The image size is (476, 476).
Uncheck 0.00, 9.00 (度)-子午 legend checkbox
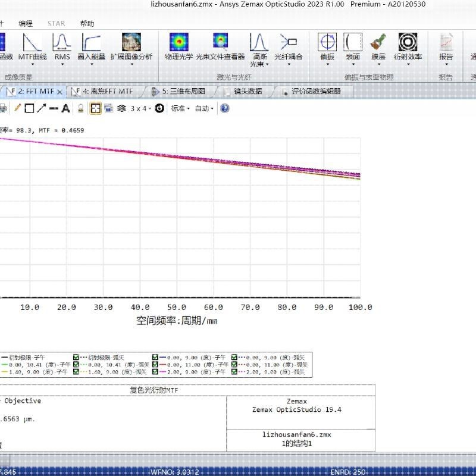click(155, 358)
